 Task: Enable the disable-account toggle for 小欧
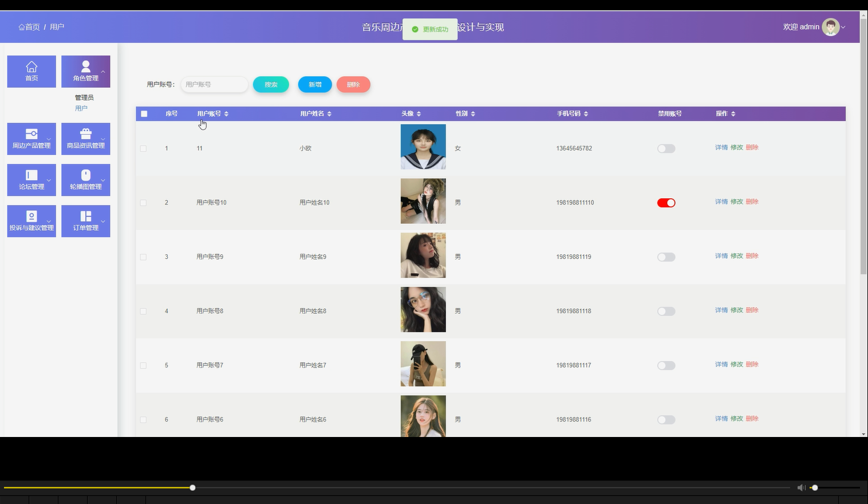point(666,148)
